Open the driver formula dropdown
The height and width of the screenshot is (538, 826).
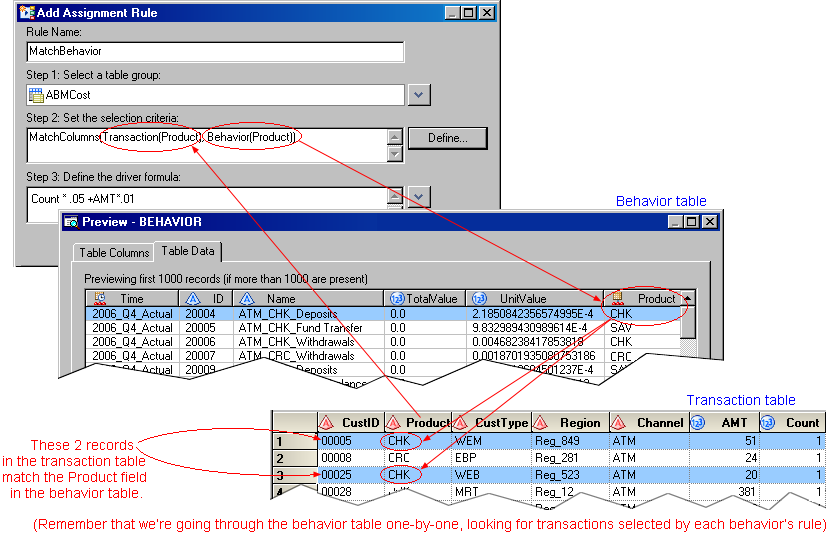[419, 197]
